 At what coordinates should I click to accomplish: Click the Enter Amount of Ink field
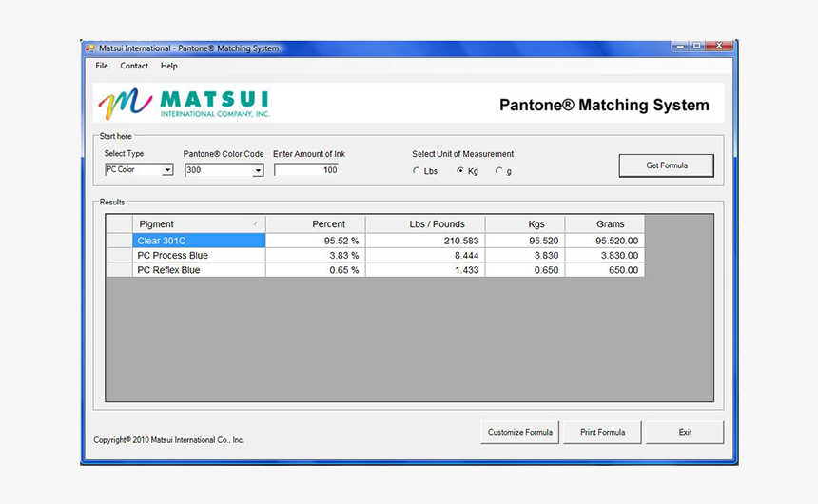pyautogui.click(x=306, y=170)
